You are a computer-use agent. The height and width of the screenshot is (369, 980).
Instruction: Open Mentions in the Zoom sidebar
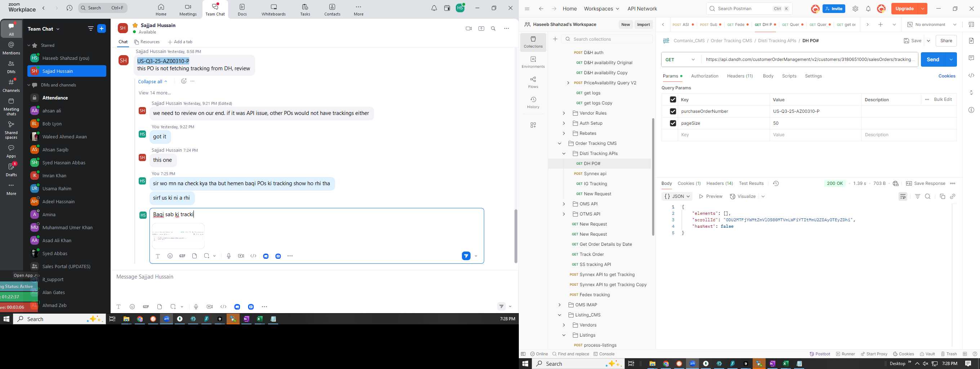(x=12, y=48)
